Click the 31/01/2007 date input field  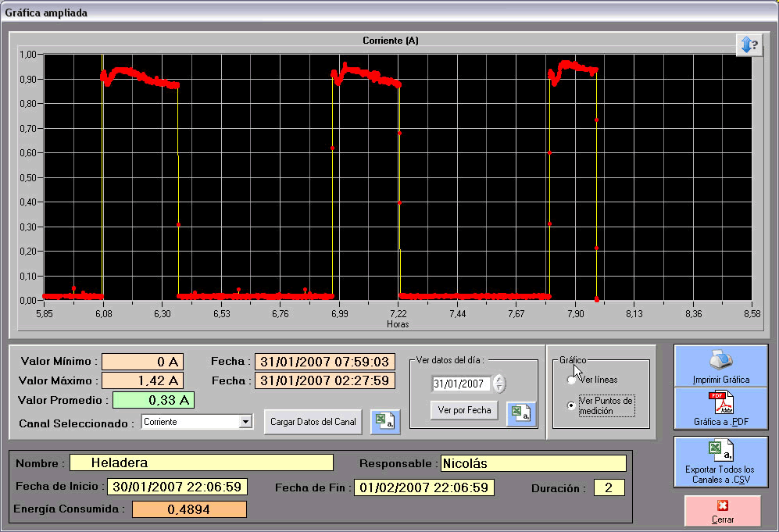click(x=461, y=384)
